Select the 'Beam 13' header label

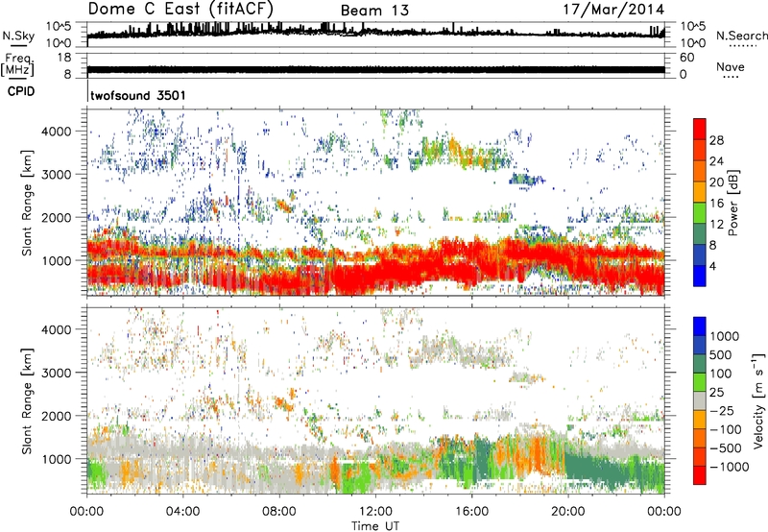(x=374, y=11)
